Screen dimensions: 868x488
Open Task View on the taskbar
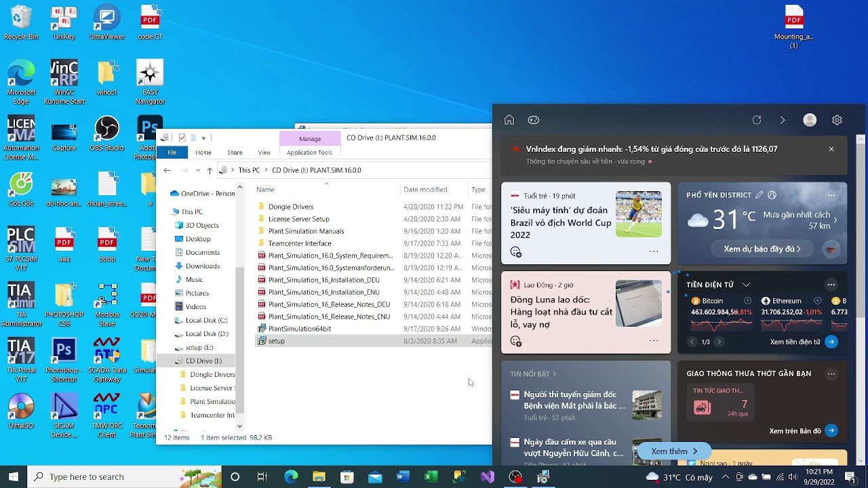tap(262, 477)
